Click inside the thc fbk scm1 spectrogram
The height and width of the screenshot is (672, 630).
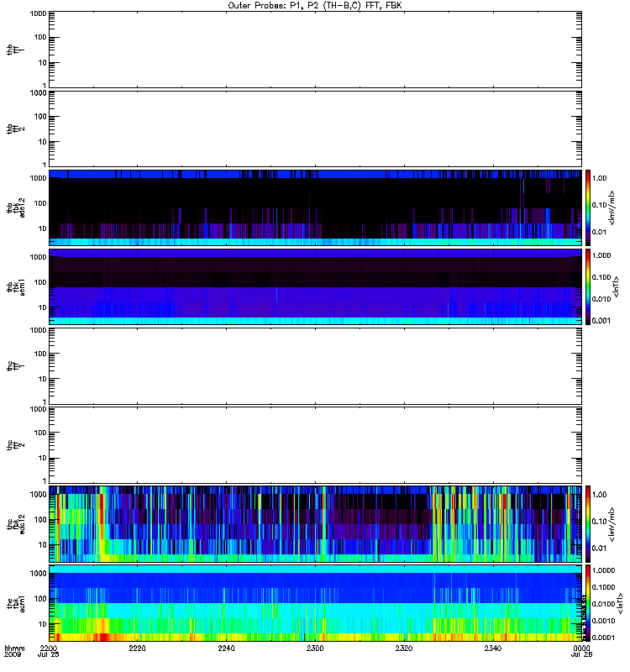(x=316, y=603)
